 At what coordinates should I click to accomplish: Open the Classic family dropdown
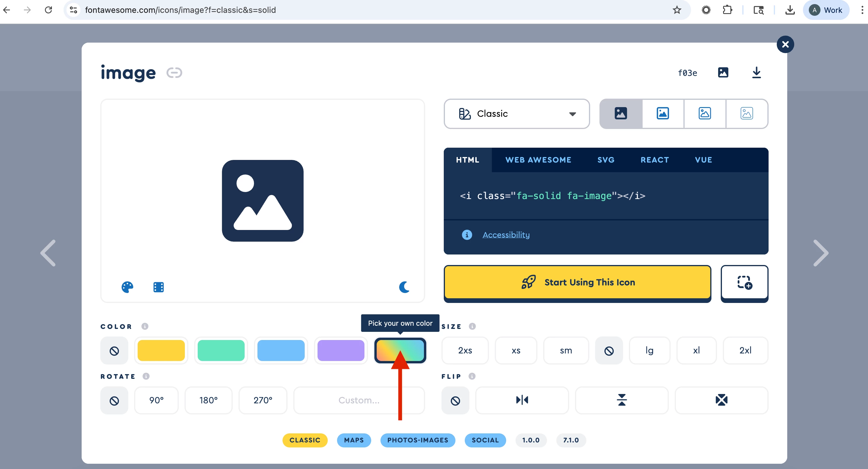516,114
